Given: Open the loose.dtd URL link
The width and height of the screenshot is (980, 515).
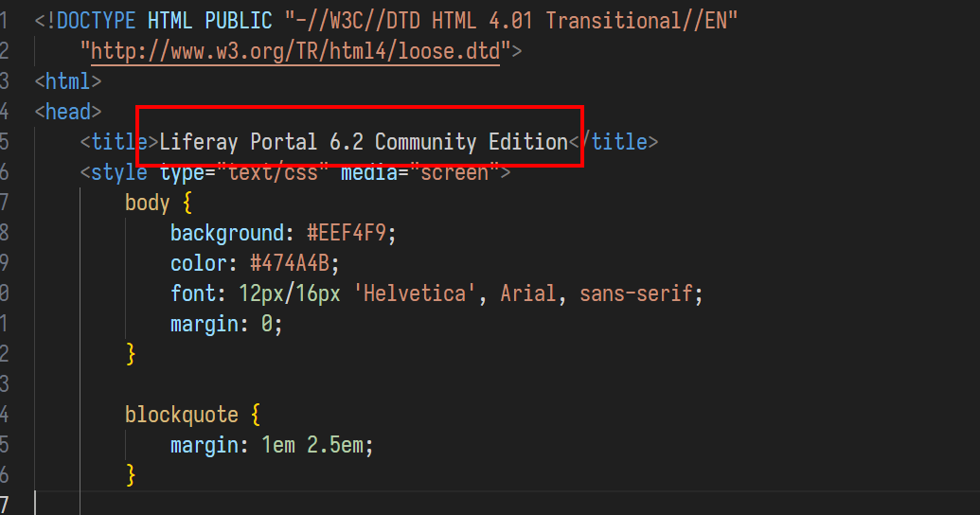Looking at the screenshot, I should pyautogui.click(x=295, y=51).
